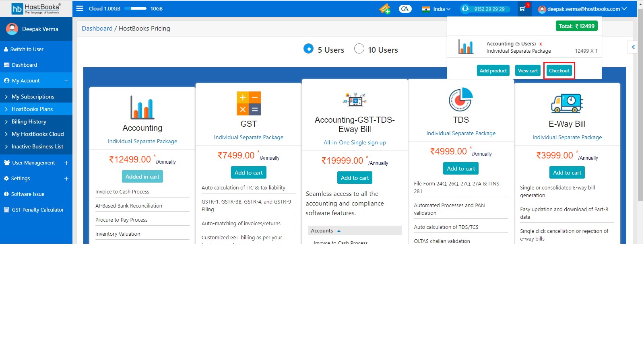Click the Dashboard breadcrumb link
This screenshot has width=644, height=362.
pos(97,29)
